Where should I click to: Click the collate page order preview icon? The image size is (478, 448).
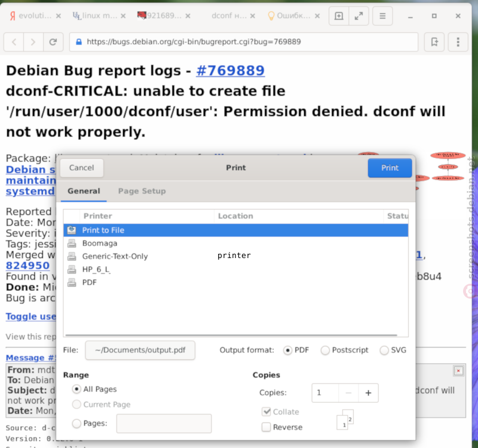[345, 420]
